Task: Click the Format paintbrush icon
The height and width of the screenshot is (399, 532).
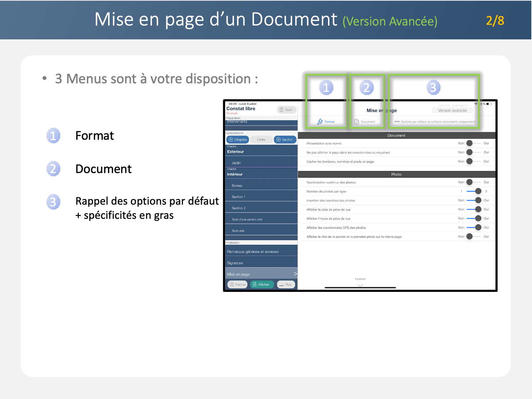Action: [x=320, y=122]
